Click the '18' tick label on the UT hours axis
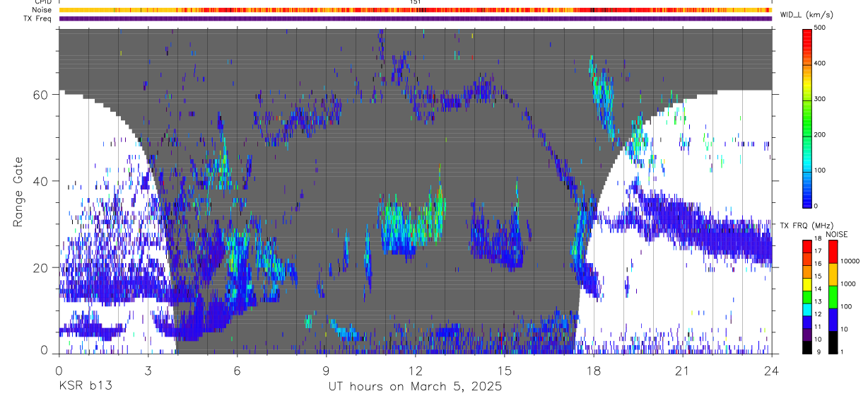This screenshot has width=868, height=401. click(x=593, y=371)
